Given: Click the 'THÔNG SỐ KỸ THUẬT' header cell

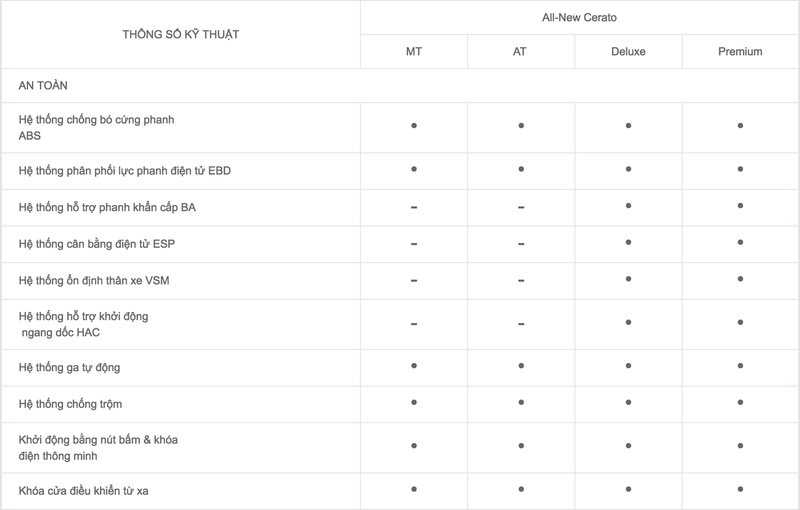Looking at the screenshot, I should tap(181, 34).
